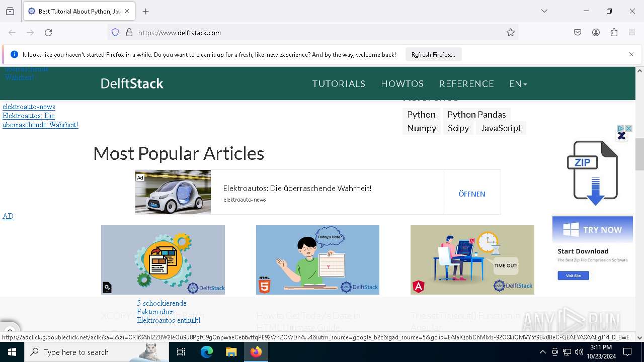Bookmark this page with the star icon
This screenshot has height=362, width=644.
(511, 33)
